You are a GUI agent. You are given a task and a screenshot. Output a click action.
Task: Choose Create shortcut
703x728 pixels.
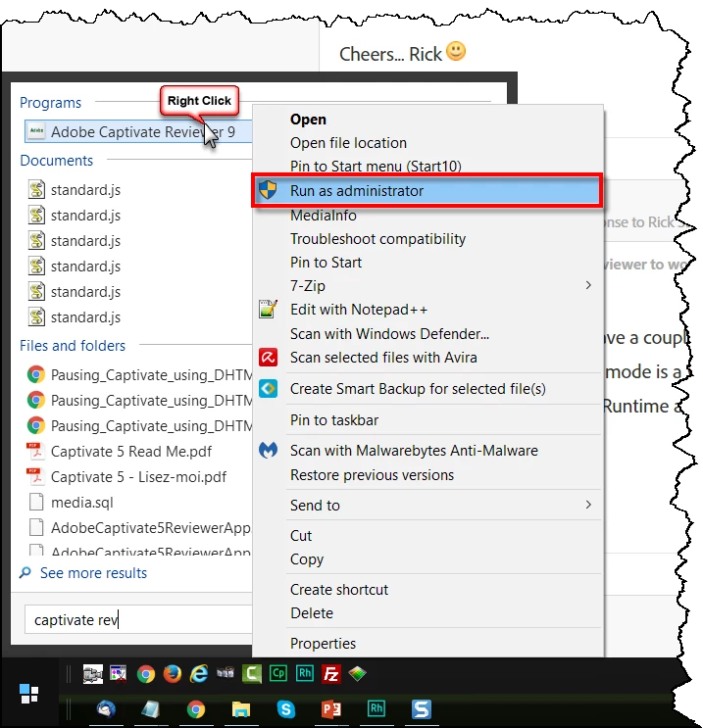(x=427, y=590)
